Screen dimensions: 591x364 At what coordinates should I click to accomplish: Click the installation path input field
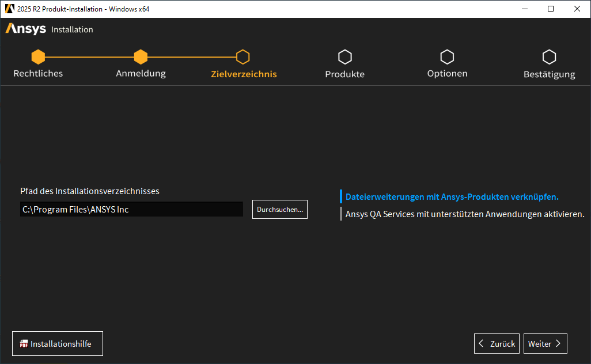pyautogui.click(x=131, y=209)
